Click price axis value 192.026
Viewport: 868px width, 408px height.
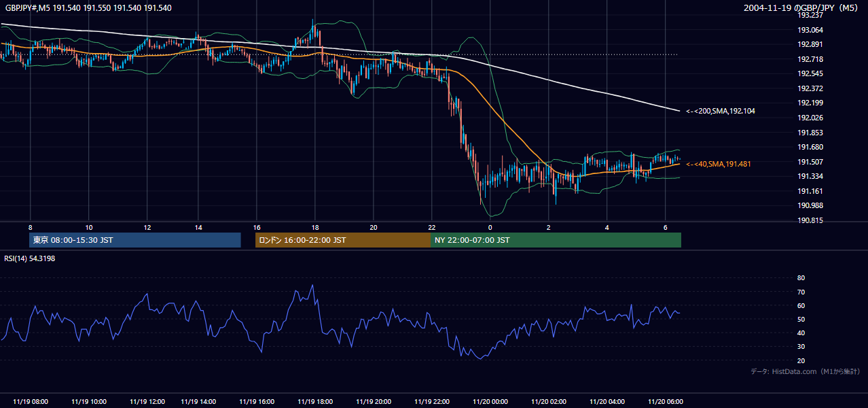point(810,118)
